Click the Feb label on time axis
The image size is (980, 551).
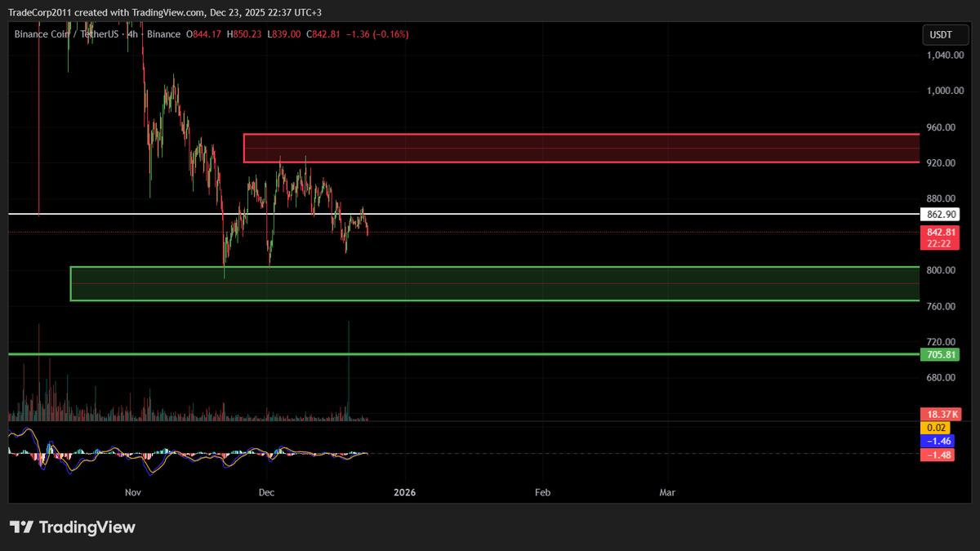(x=542, y=492)
